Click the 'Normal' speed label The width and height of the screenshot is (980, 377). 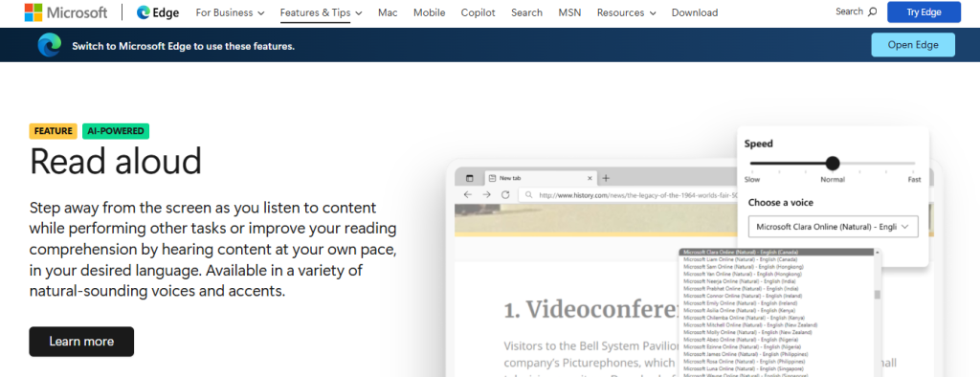(x=833, y=180)
